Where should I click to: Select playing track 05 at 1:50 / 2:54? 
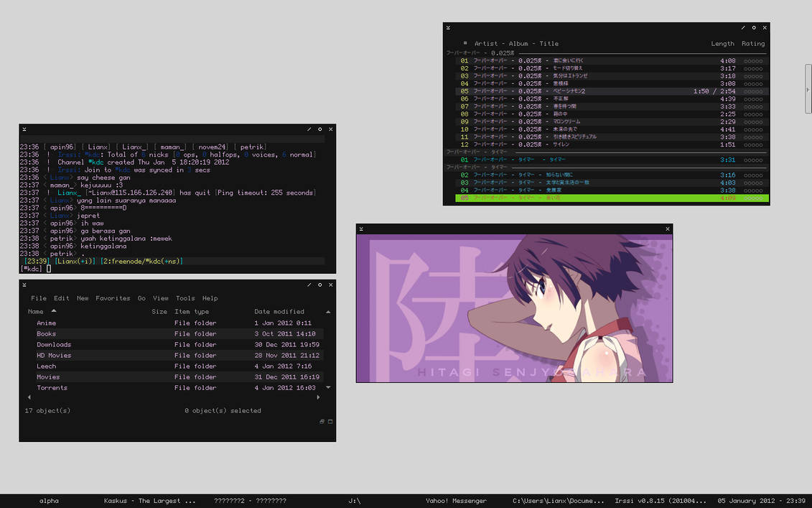pyautogui.click(x=612, y=91)
